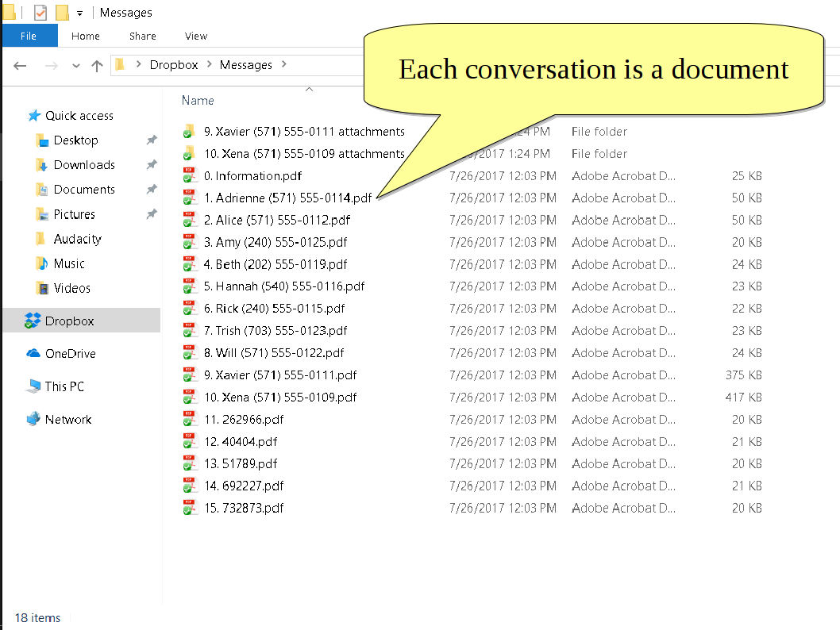
Task: Open the Recent locations dropdown arrow
Action: 75,65
